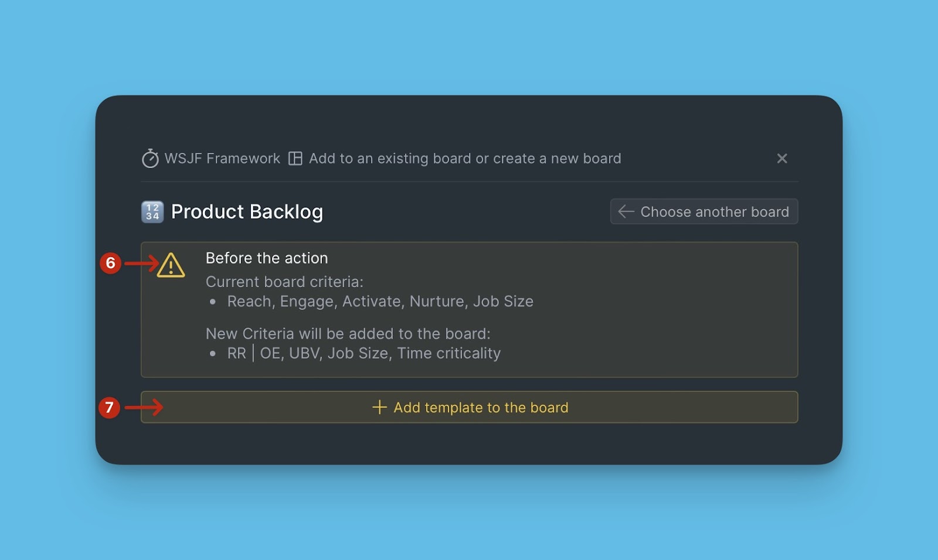Click the Reach, Engage, Activate criteria line

click(x=380, y=302)
